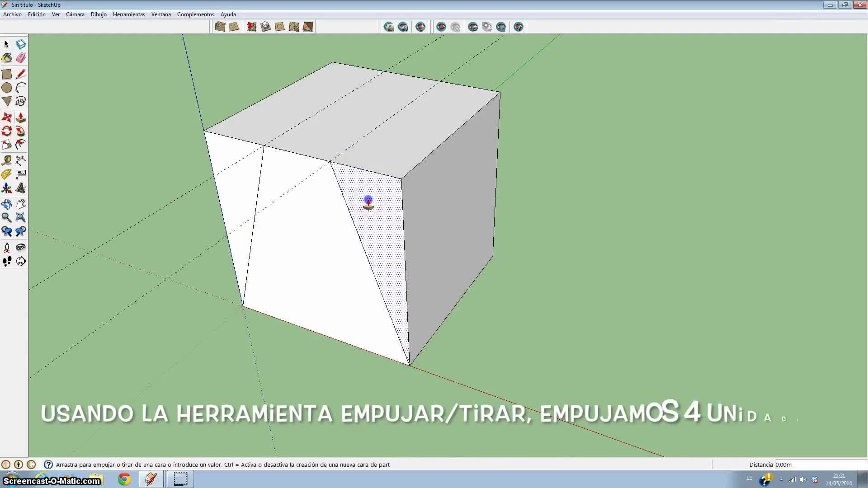
Task: Open Google Chrome from the taskbar
Action: (124, 479)
